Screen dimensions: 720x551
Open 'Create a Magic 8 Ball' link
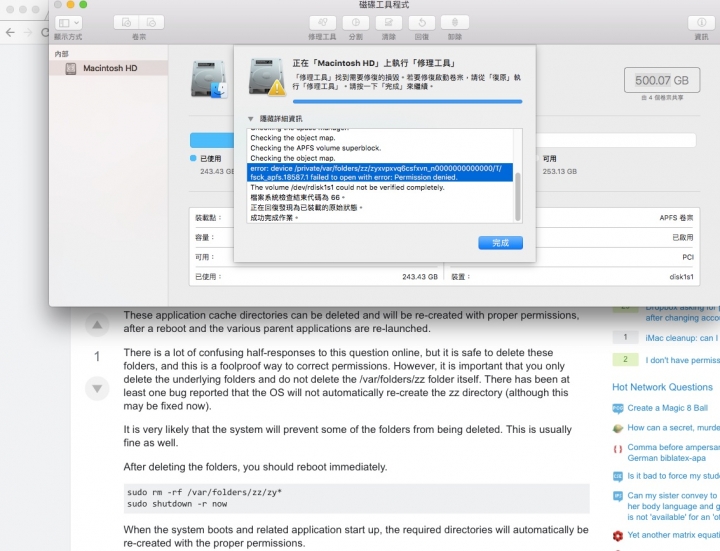click(668, 408)
